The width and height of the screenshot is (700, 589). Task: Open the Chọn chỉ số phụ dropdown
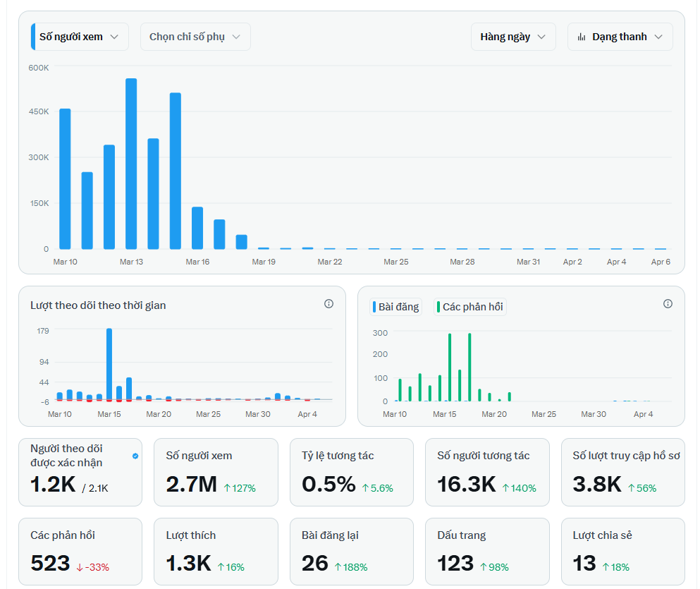195,37
